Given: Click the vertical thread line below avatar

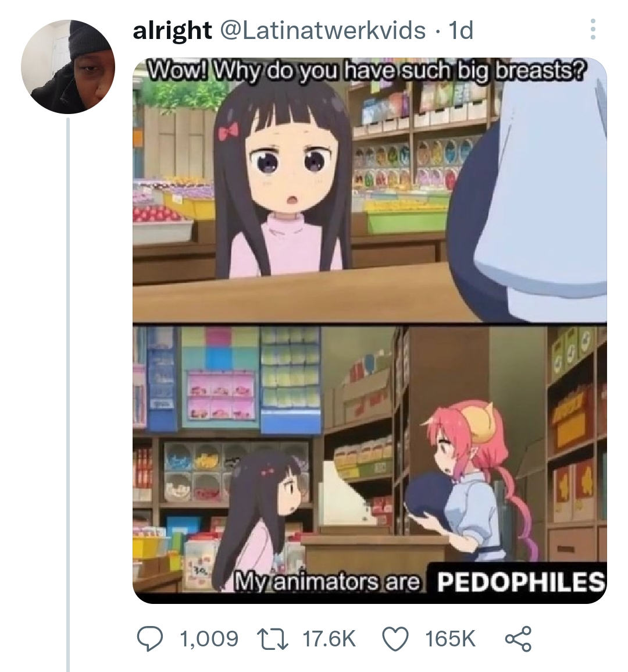Looking at the screenshot, I should (x=67, y=394).
